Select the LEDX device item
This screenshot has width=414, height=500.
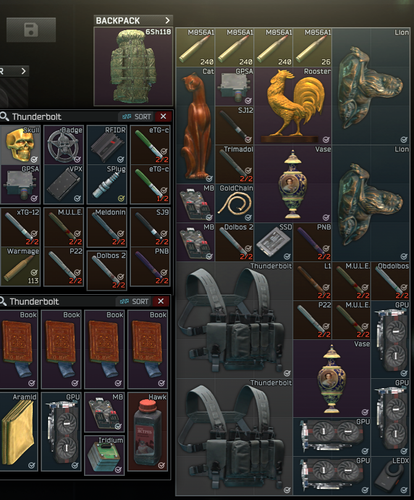390,476
